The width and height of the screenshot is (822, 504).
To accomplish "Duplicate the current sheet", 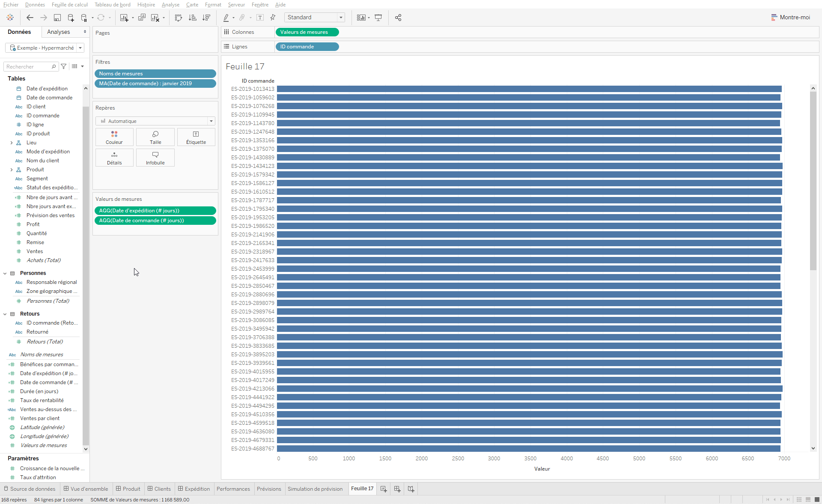I will point(142,18).
